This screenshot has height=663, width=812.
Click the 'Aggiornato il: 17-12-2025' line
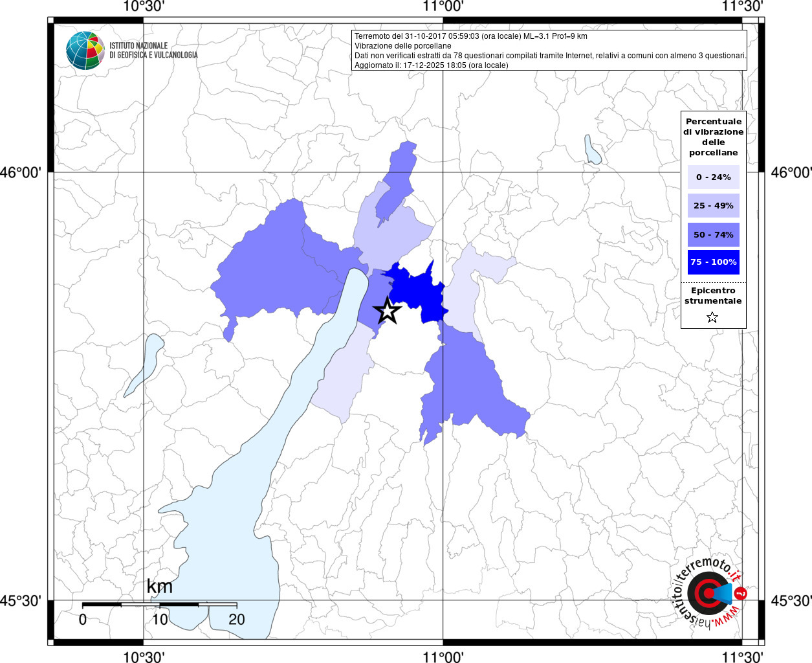(432, 65)
